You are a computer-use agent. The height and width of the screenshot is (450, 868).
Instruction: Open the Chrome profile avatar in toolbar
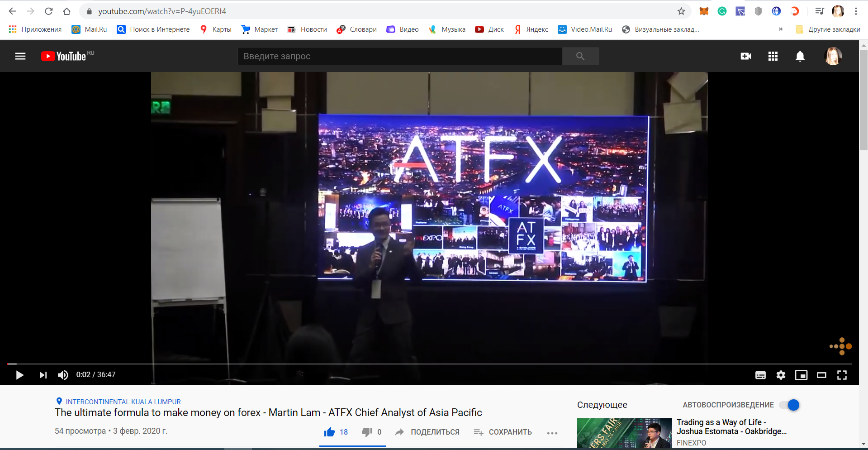[x=838, y=11]
